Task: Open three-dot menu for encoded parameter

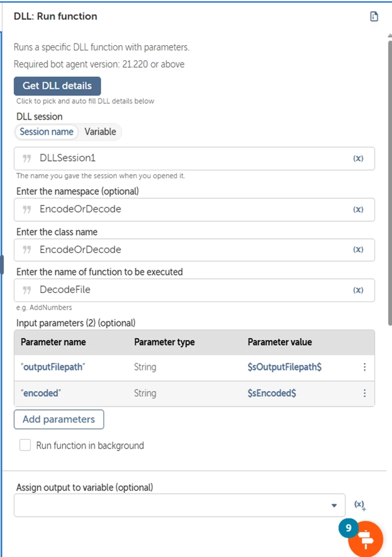Action: click(364, 393)
